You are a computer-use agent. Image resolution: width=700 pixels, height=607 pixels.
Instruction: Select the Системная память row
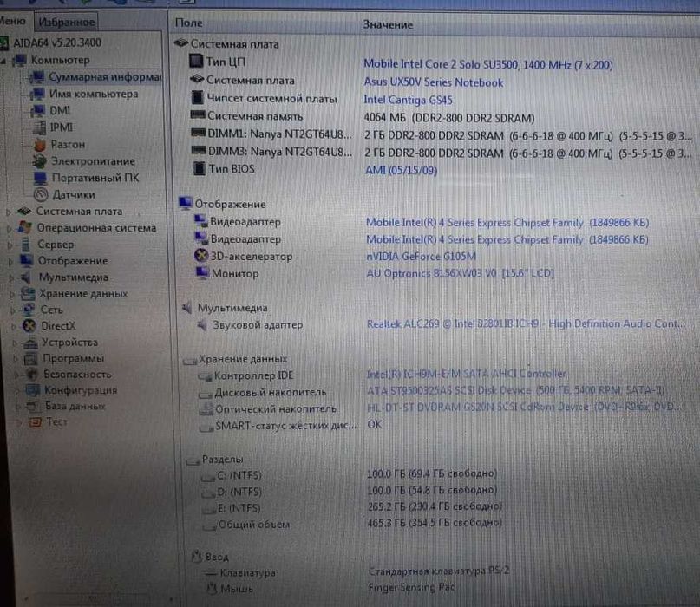363,117
